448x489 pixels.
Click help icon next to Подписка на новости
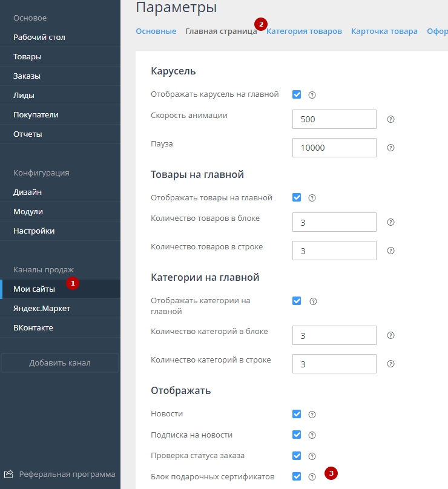(312, 435)
